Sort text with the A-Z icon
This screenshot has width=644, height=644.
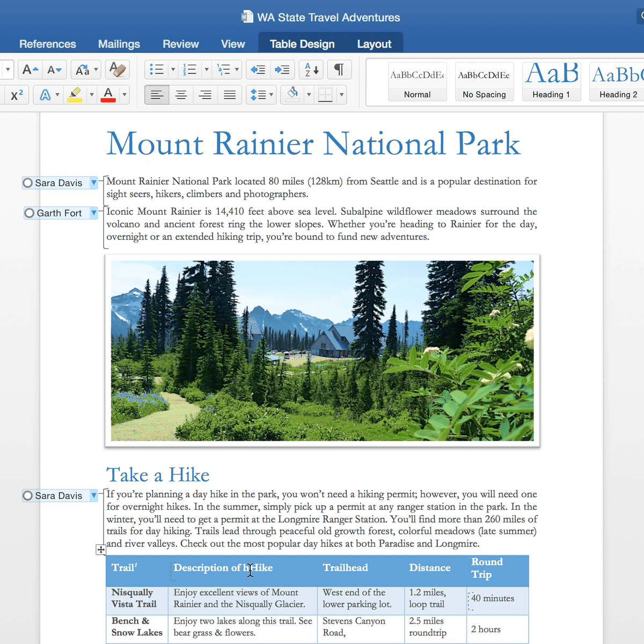click(311, 70)
